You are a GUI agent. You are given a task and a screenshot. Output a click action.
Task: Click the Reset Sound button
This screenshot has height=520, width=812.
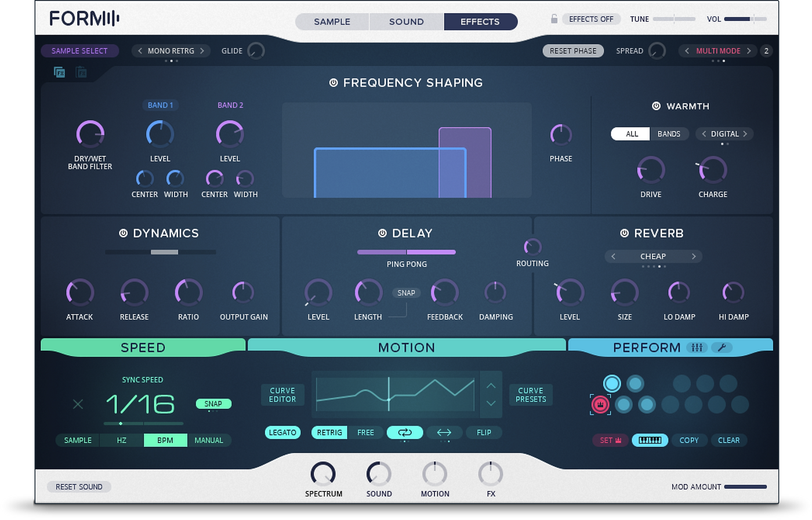coord(79,487)
